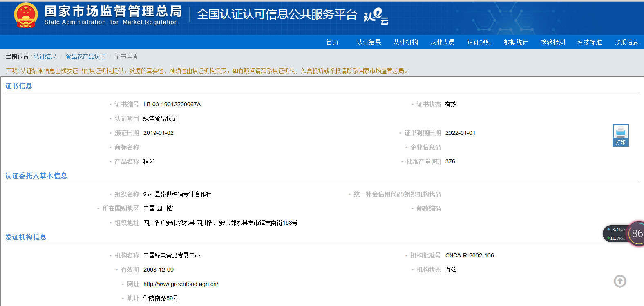Screen dimensions: 644x306
Task: Click the certificate number LB-03-19012200067A
Action: (x=172, y=104)
